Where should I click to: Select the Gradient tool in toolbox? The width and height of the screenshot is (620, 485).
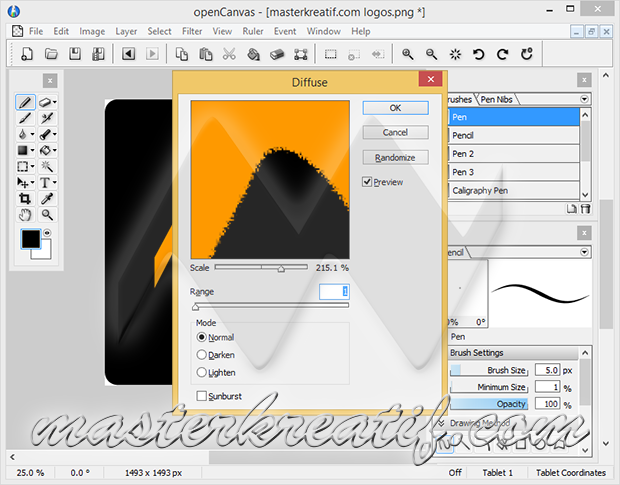pos(23,150)
